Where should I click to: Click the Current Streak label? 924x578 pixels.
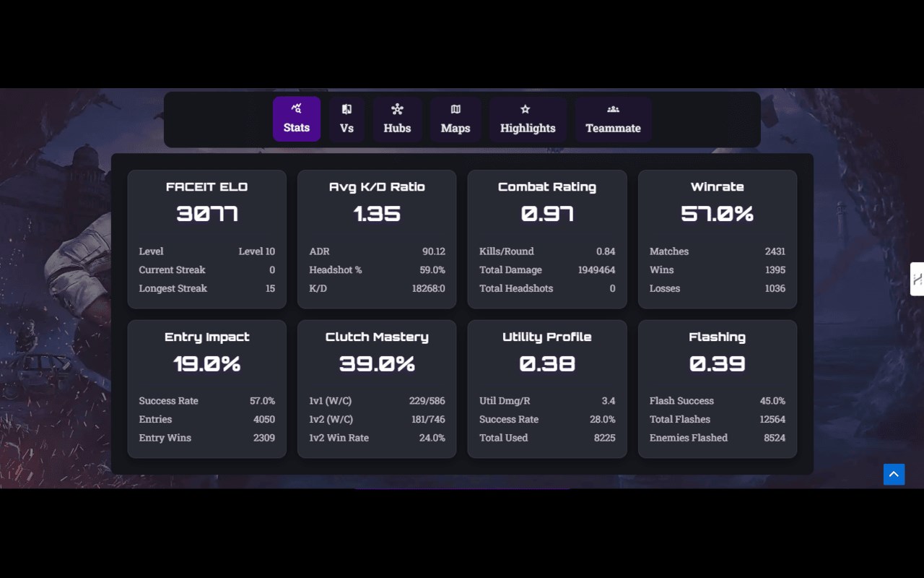[172, 269]
